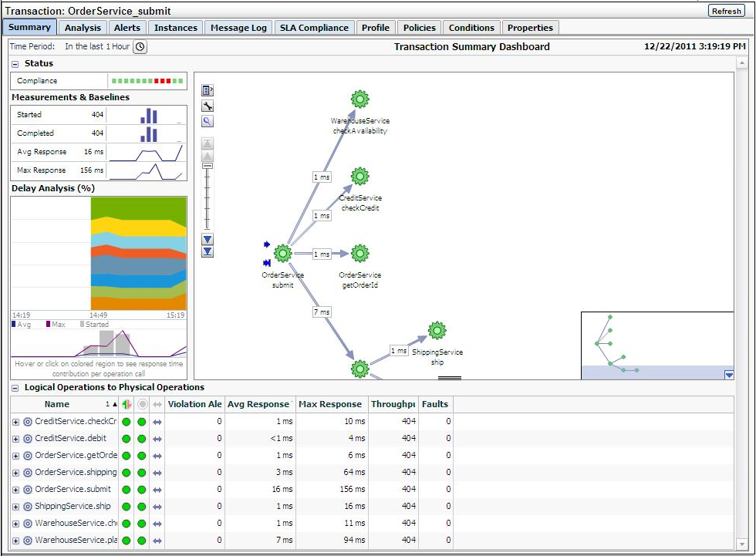Click the CreditService.checkCredit row service icon
This screenshot has height=556, width=756.
click(28, 422)
